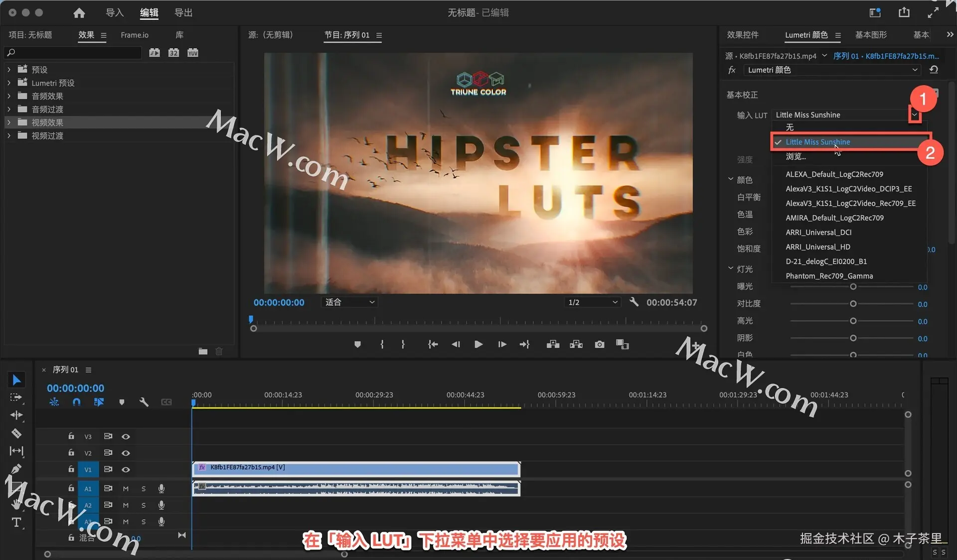
Task: Toggle V1 track output eye
Action: 126,469
